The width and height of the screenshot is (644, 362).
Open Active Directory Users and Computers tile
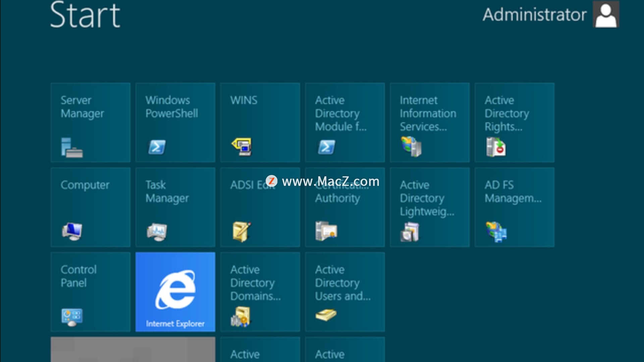[345, 292]
